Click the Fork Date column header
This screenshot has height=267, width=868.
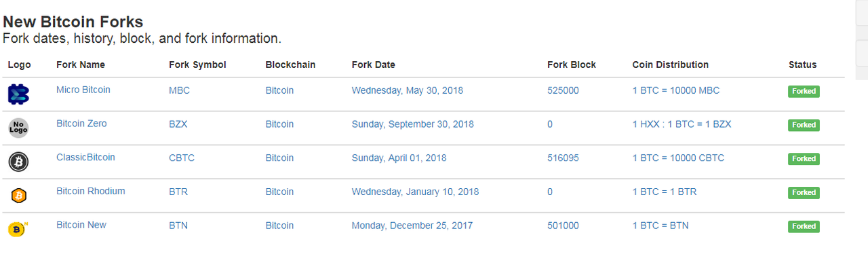(374, 65)
